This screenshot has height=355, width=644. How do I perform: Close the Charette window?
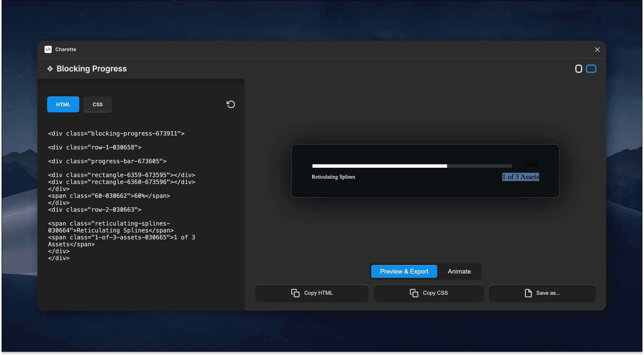coord(597,50)
